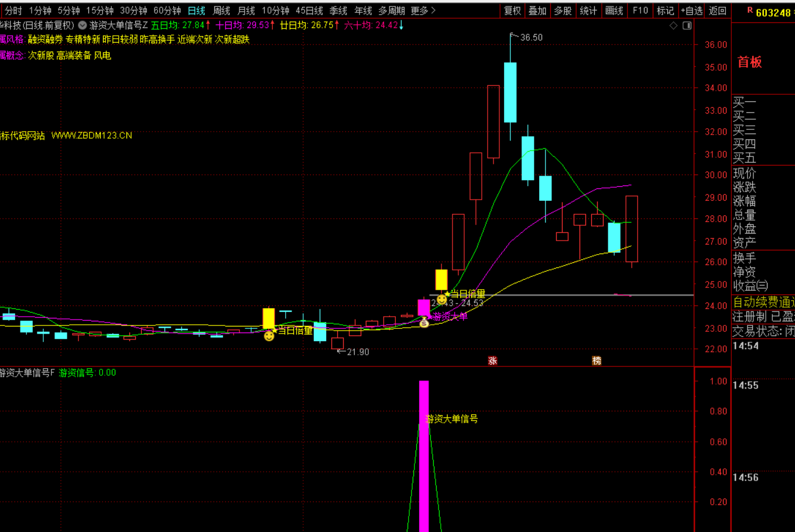Click the magenta 游资大单信号 bar in indicator

(x=423, y=457)
